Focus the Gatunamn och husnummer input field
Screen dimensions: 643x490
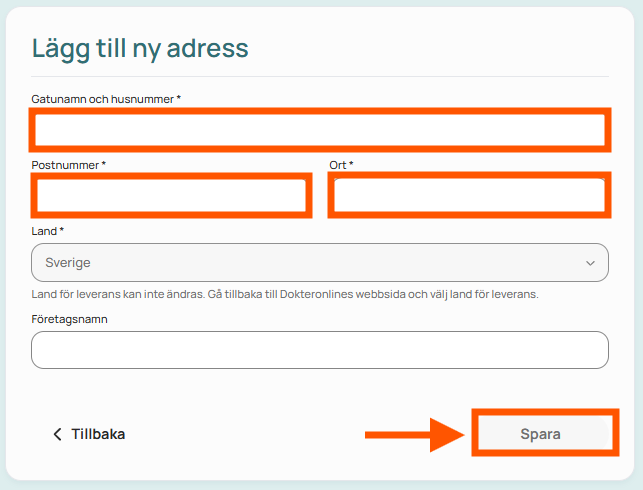[x=320, y=130]
